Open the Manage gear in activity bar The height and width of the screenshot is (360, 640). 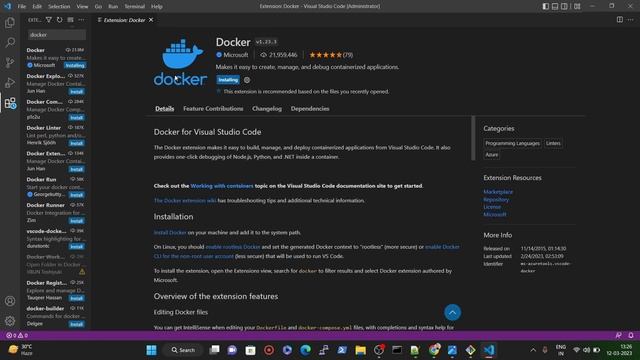coord(10,321)
